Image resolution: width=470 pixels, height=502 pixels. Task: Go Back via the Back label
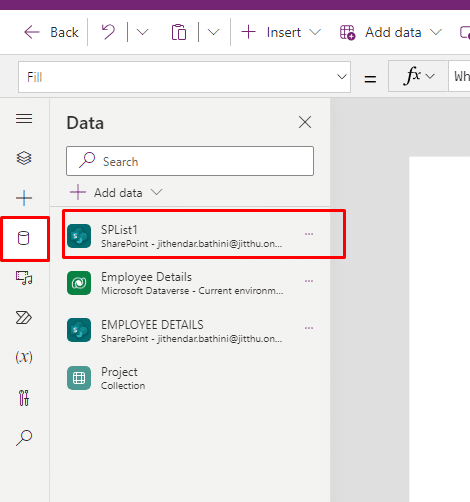[x=64, y=32]
